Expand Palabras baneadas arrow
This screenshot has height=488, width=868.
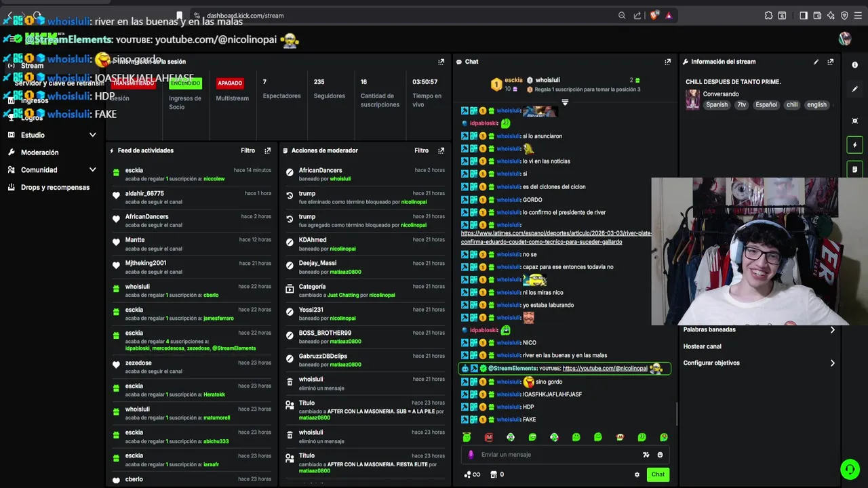click(833, 330)
